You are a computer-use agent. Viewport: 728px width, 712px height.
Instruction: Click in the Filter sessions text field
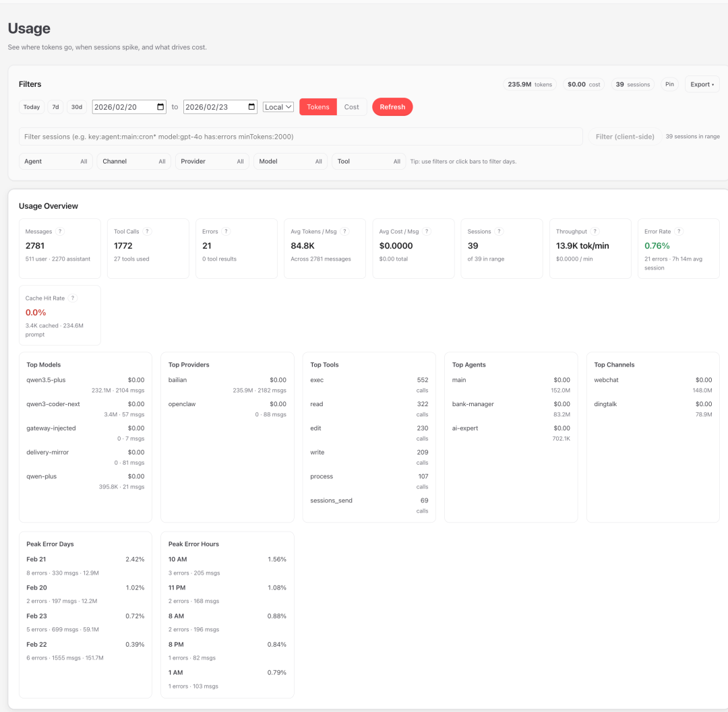[x=301, y=137]
